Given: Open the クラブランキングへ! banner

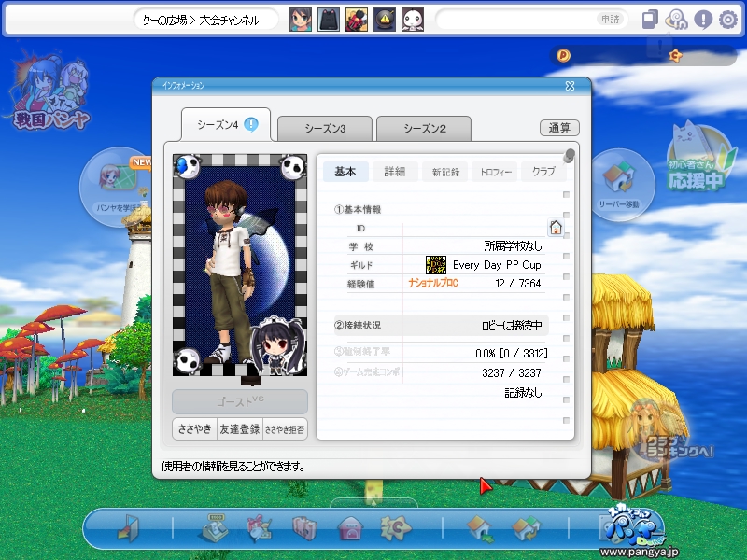Looking at the screenshot, I should coord(669,433).
